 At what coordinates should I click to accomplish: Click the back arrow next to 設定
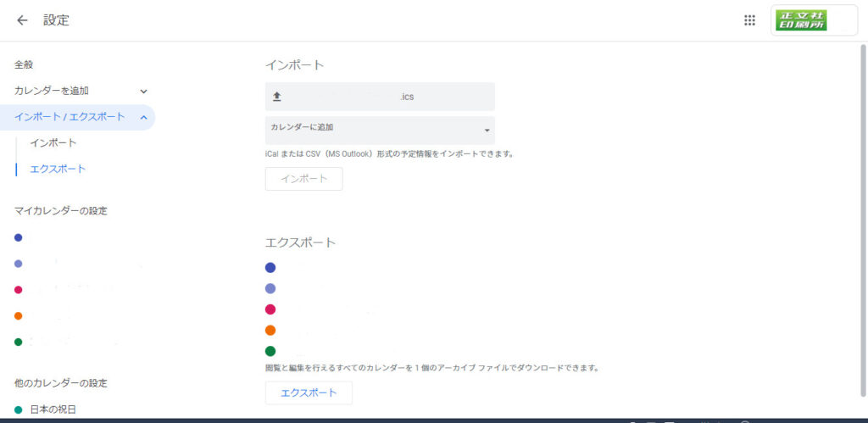tap(22, 20)
